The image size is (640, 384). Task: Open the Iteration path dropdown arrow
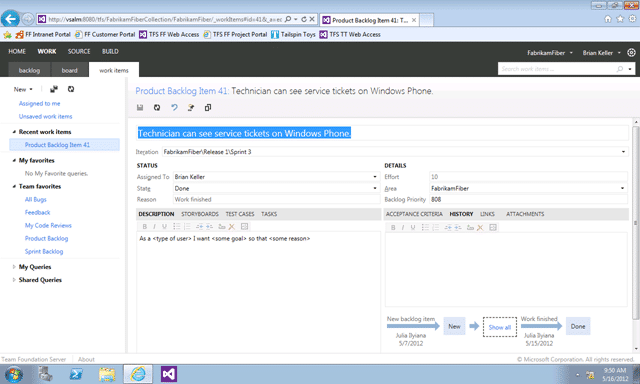click(623, 152)
